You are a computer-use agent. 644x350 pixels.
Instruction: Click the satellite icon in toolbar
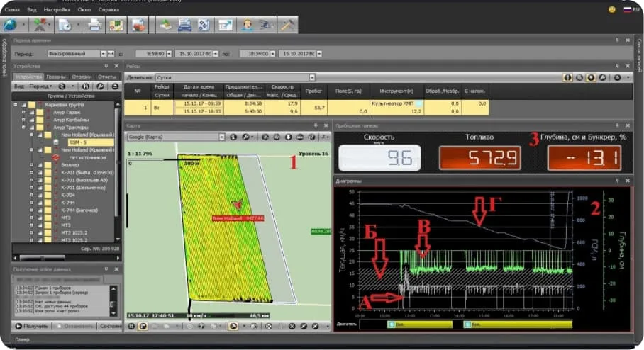266,25
